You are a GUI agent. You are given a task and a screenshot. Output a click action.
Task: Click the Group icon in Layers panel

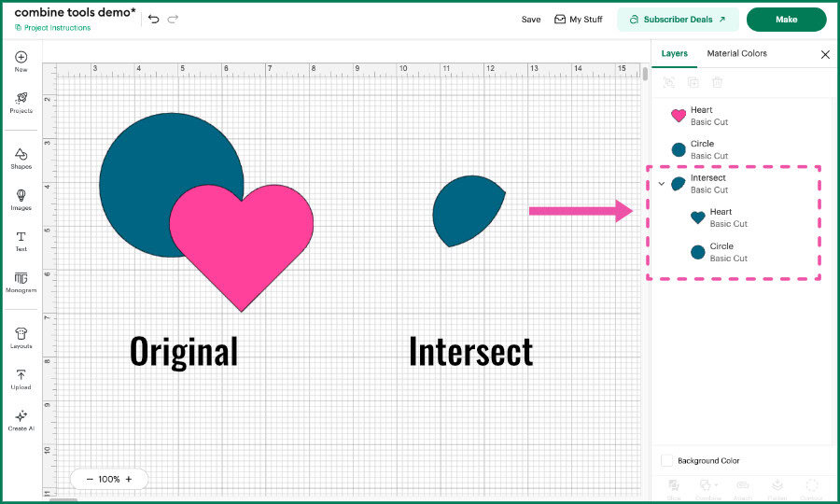tap(668, 82)
